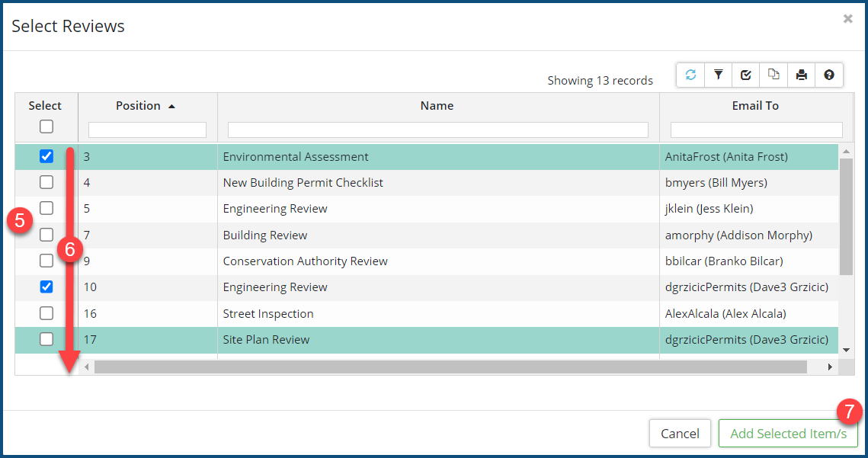Sort by the Position column arrow
Viewport: 868px width, 458px height.
[x=171, y=107]
